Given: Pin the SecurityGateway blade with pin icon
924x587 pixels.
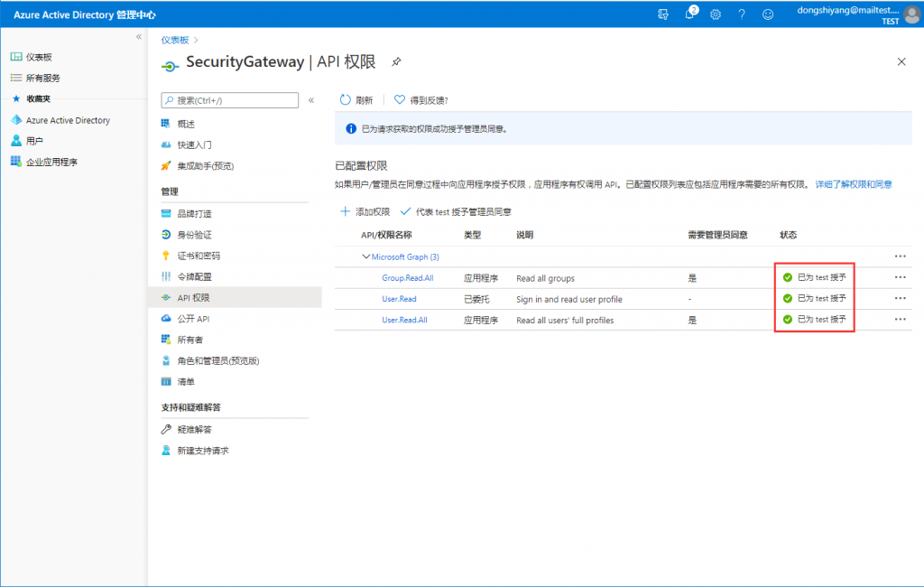Looking at the screenshot, I should pyautogui.click(x=397, y=62).
